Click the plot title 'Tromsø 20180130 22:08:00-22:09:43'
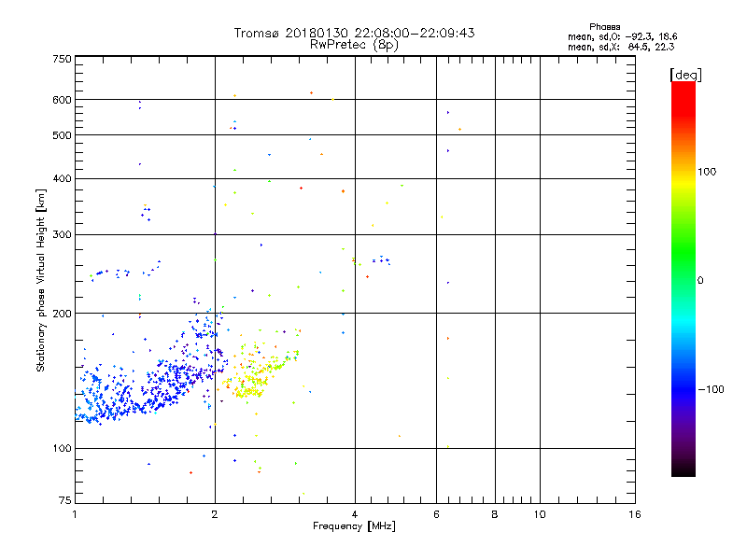The height and width of the screenshot is (560, 747). (354, 33)
